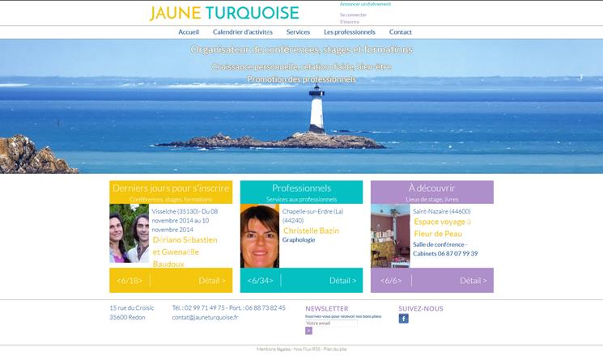
Task: Focus the Votre email input field
Action: click(x=331, y=324)
